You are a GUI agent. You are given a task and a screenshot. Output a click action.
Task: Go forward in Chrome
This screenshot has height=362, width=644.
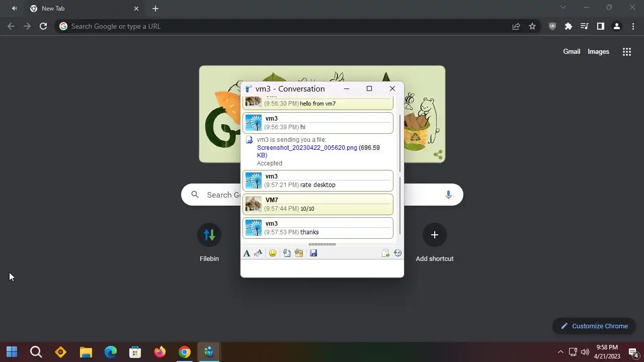tap(27, 26)
